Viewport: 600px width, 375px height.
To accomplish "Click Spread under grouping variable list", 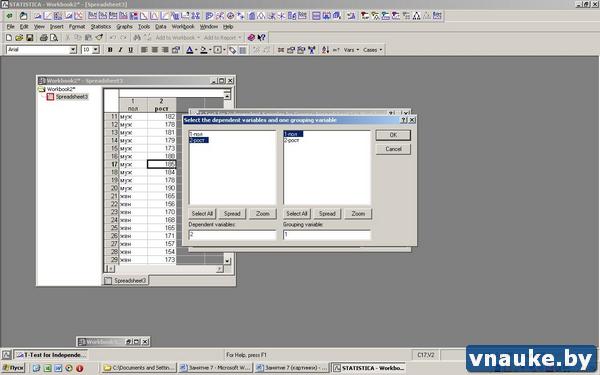I will pos(327,214).
